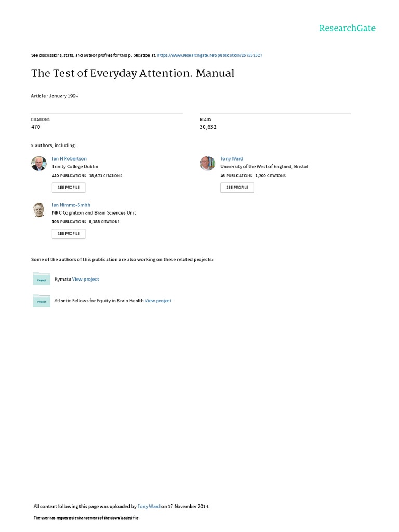Open View project for Atlantic Fellows

pos(158,300)
